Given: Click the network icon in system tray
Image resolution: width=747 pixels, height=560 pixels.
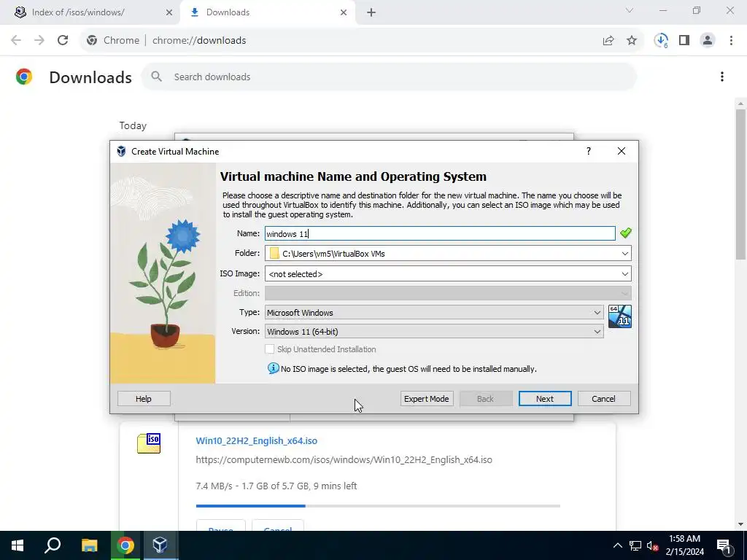Looking at the screenshot, I should point(635,545).
